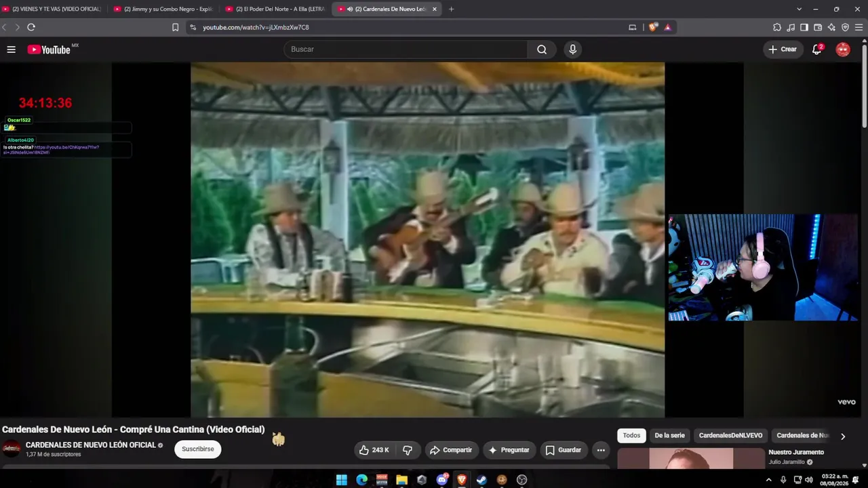Open the Cardenales channel avatar
The height and width of the screenshot is (488, 868).
[x=12, y=449]
